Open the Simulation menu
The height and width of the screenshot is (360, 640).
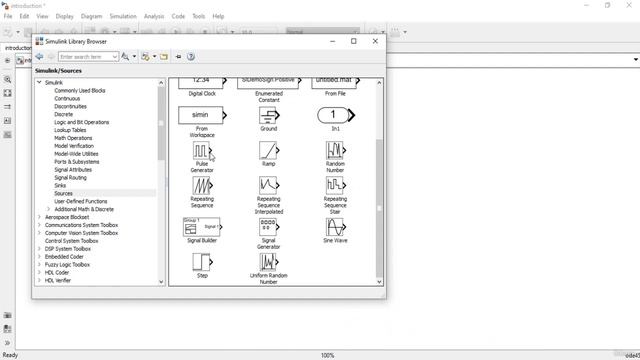tap(123, 16)
